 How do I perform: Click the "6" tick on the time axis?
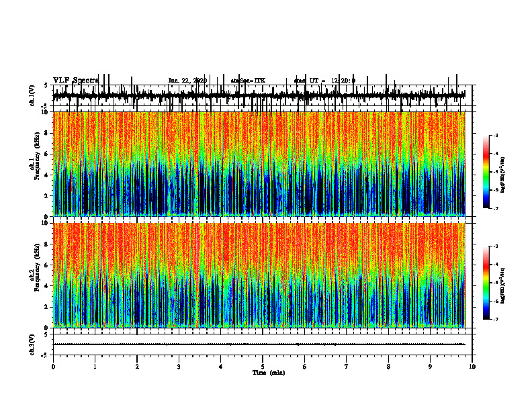click(304, 367)
